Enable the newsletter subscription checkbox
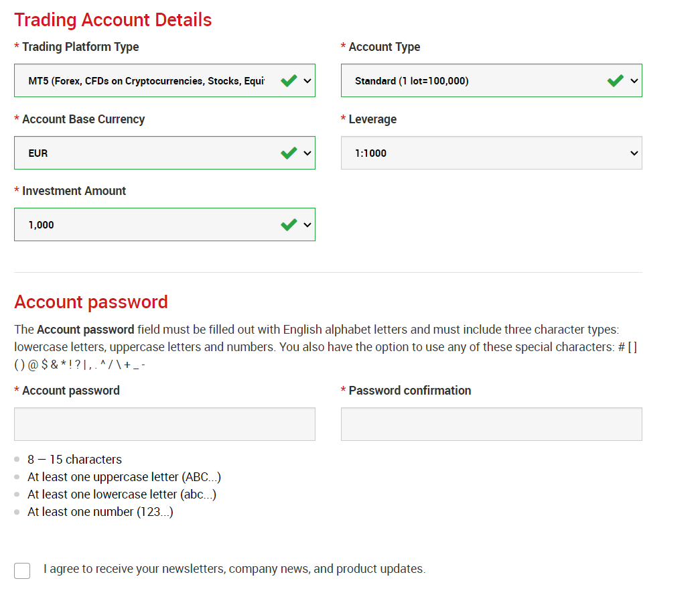 (22, 570)
